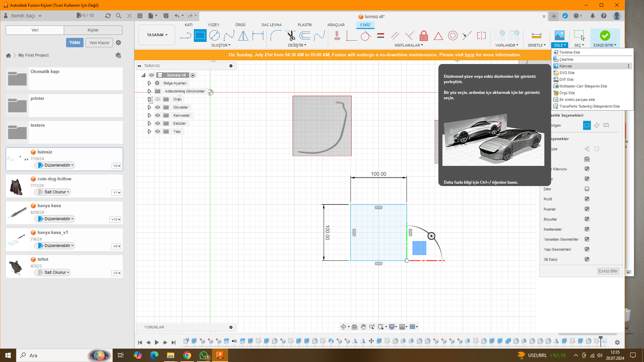Click the 'here' maintenance link
Image resolution: width=644 pixels, height=362 pixels.
point(469,55)
